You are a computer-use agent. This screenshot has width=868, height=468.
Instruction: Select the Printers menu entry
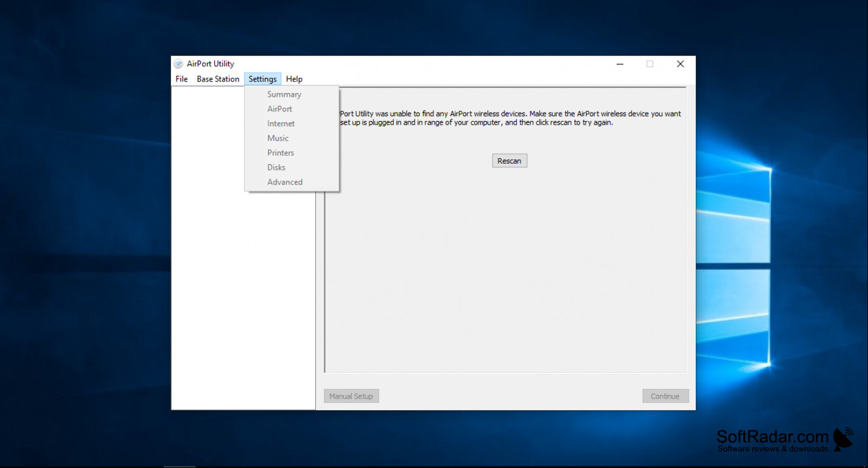pyautogui.click(x=292, y=153)
